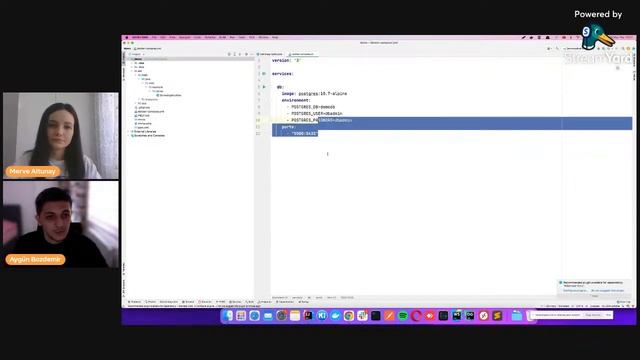640x360 pixels.
Task: Open Docker Desktop whale icon in Dock
Action: (335, 316)
